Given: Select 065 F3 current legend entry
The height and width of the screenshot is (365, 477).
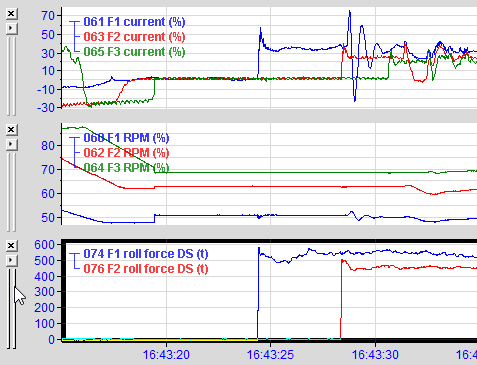Looking at the screenshot, I should pyautogui.click(x=134, y=52).
